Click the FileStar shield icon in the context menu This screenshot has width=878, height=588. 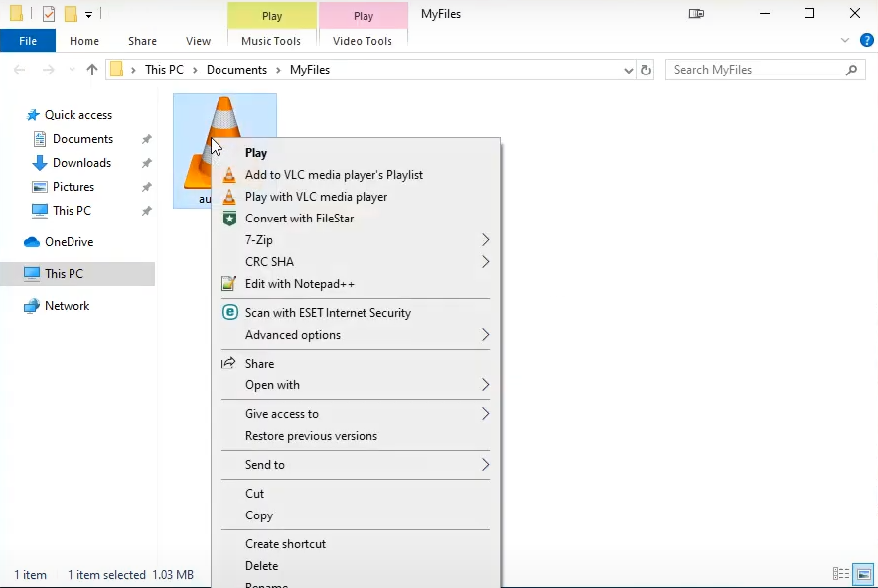pos(229,219)
